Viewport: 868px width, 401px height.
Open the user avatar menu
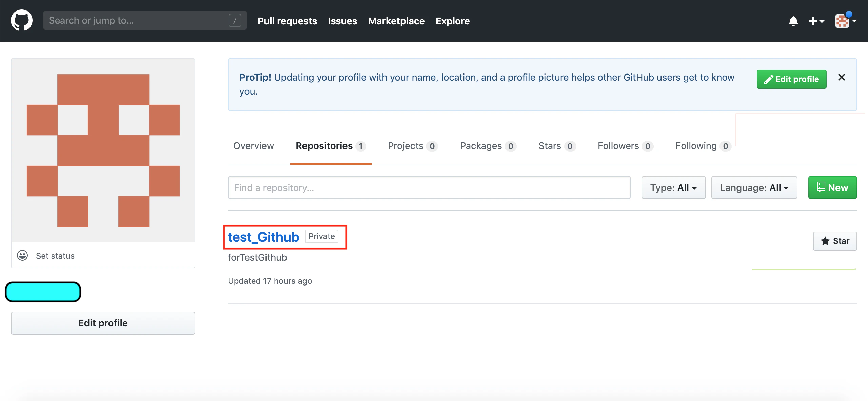pos(846,21)
